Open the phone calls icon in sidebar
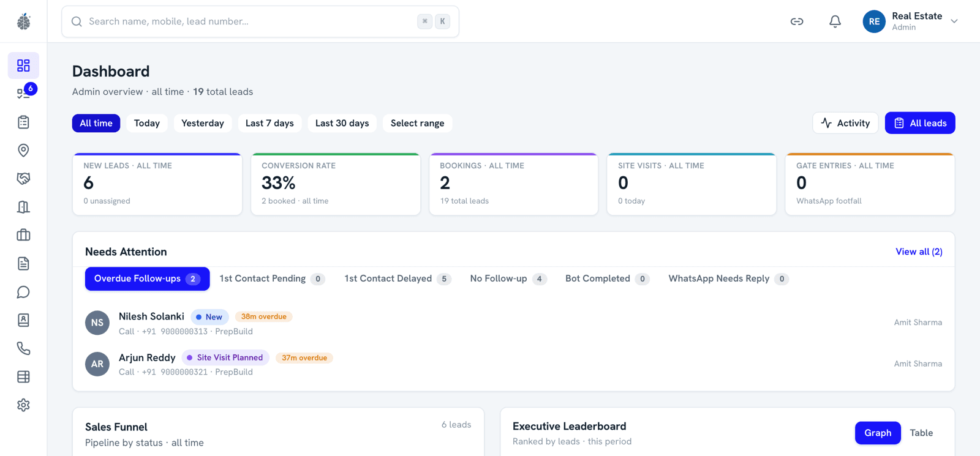This screenshot has width=980, height=456. pyautogui.click(x=23, y=348)
